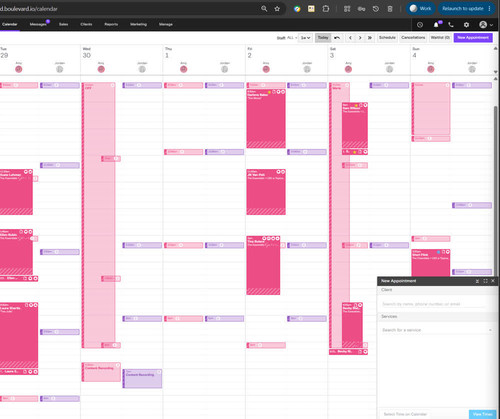Open the notifications bell

436,25
